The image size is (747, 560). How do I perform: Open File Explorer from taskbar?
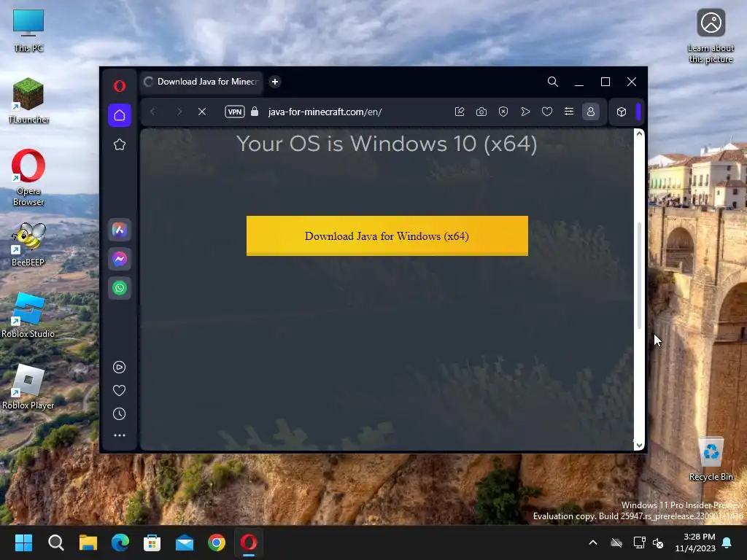(x=88, y=542)
